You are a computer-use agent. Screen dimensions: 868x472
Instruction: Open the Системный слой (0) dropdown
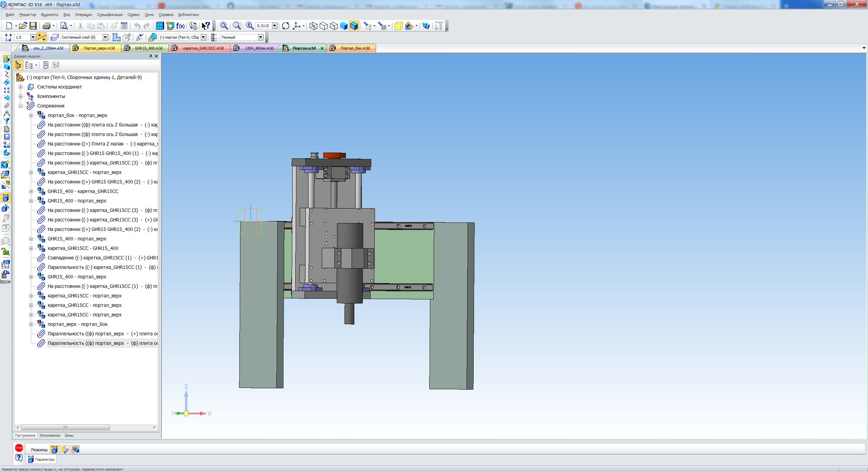105,37
